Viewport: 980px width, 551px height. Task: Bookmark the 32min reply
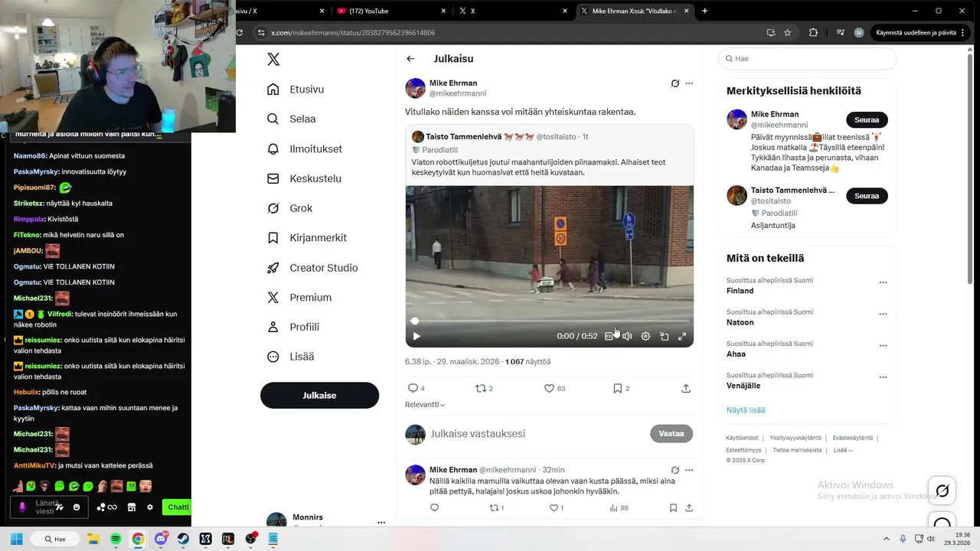673,508
